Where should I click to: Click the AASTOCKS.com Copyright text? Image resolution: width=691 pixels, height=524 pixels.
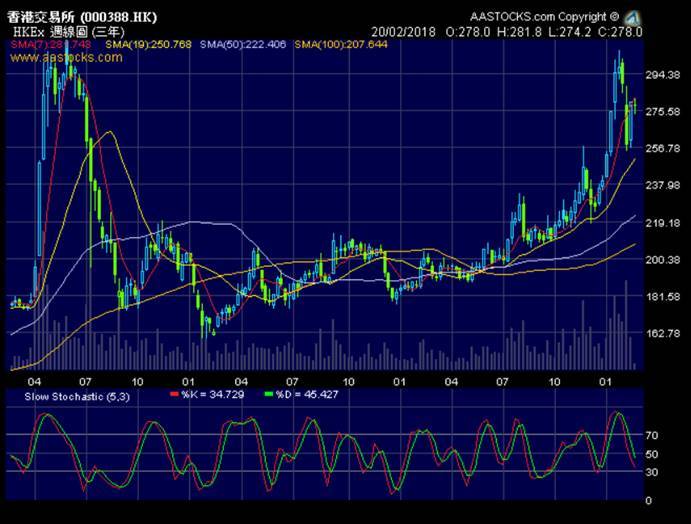544,17
